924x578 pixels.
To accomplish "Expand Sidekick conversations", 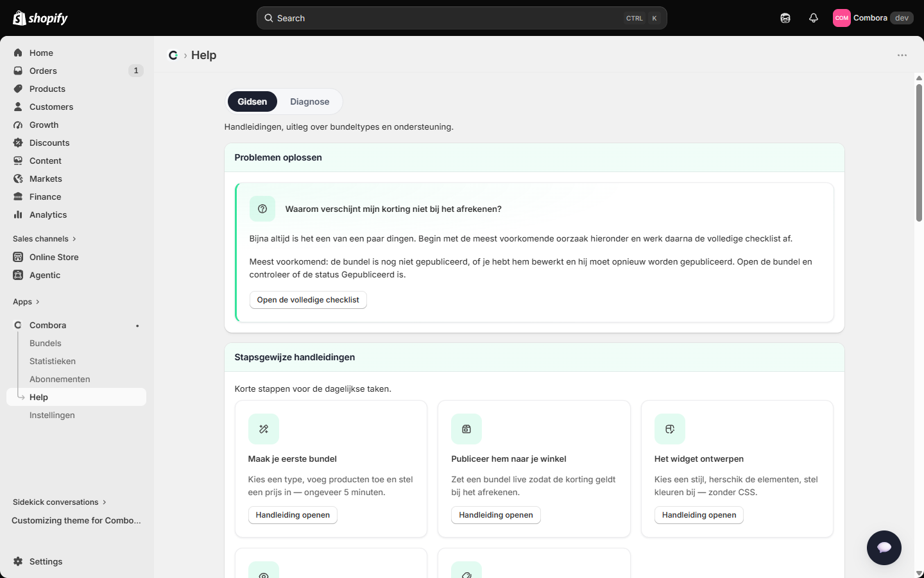I will (60, 502).
